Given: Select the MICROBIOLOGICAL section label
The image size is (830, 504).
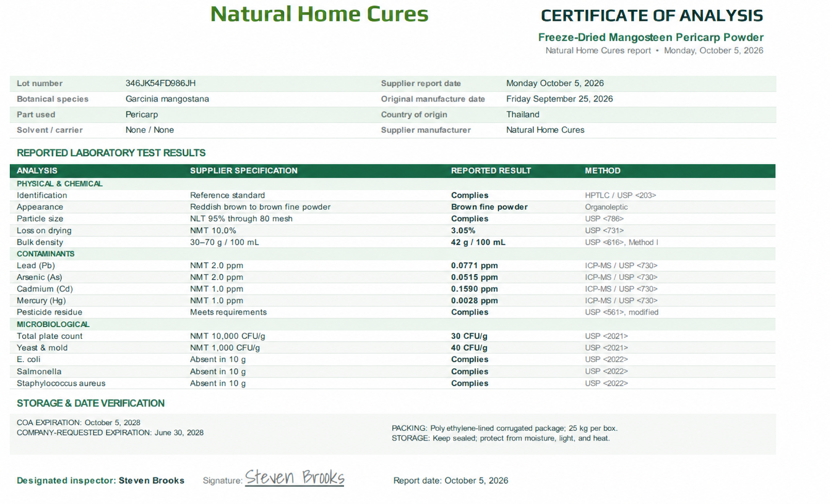Looking at the screenshot, I should [53, 324].
